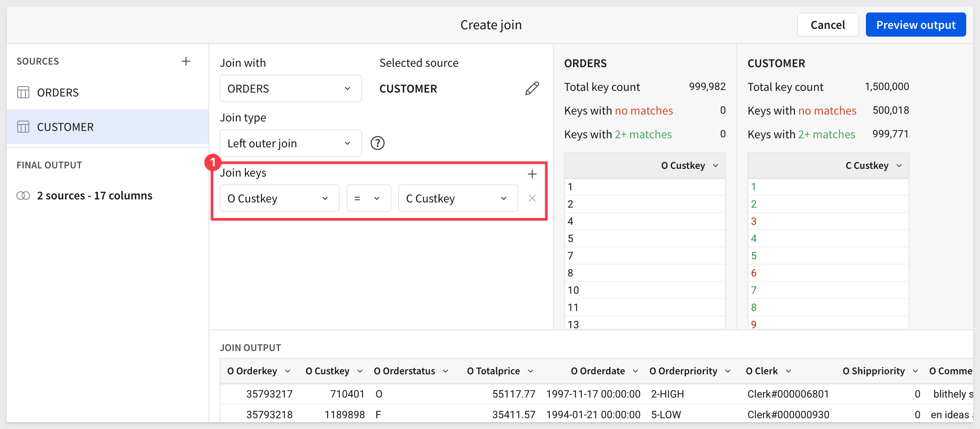Open the Left outer join type dropdown
This screenshot has height=429, width=980.
click(x=291, y=143)
